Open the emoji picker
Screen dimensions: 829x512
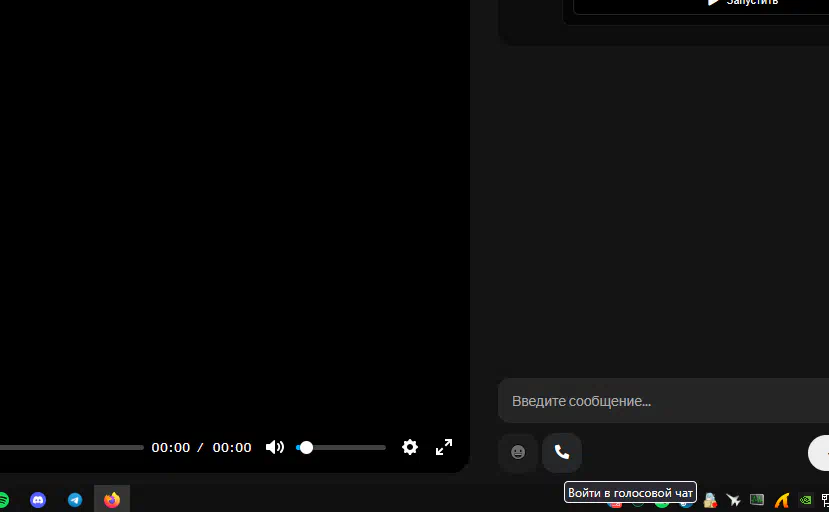(518, 452)
